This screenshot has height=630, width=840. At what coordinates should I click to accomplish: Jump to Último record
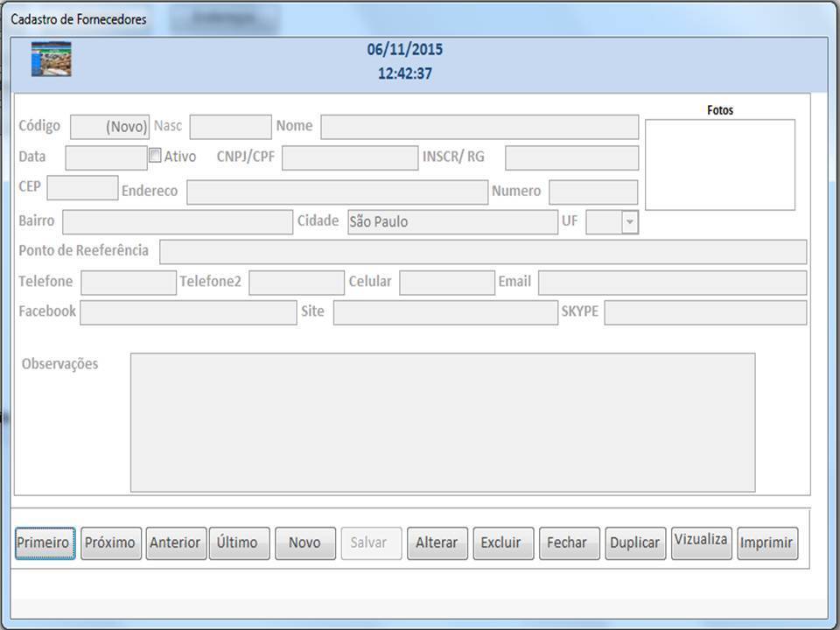pos(238,542)
